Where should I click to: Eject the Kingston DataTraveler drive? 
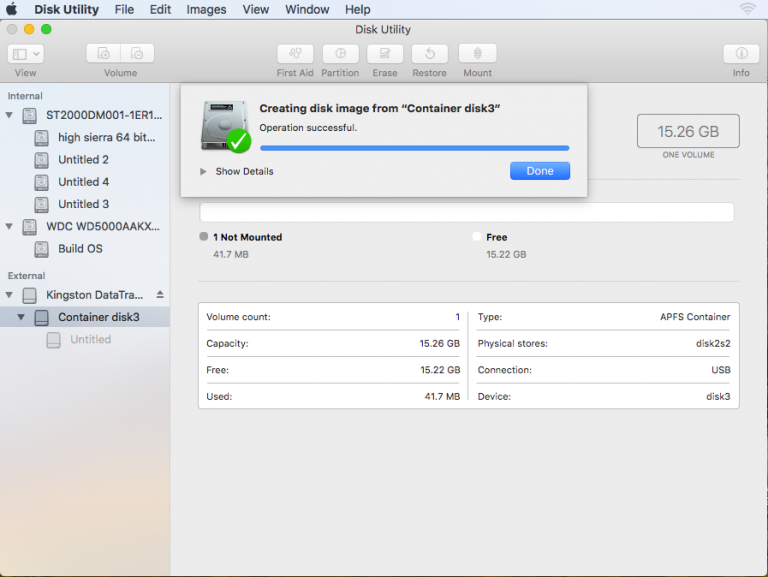coord(160,294)
